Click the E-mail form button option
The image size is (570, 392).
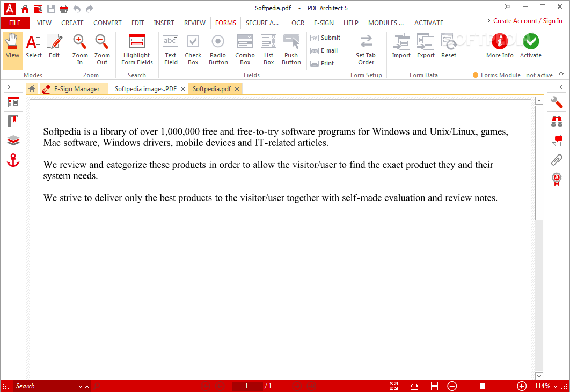point(324,50)
